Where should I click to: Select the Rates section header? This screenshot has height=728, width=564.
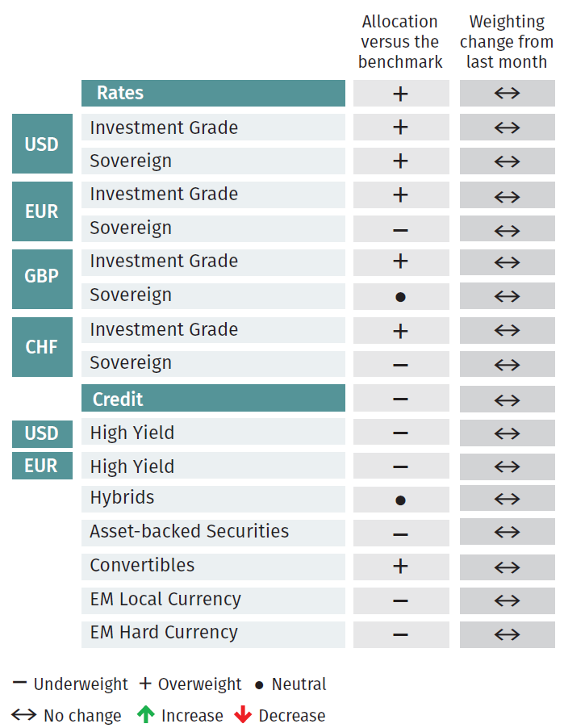pos(213,93)
